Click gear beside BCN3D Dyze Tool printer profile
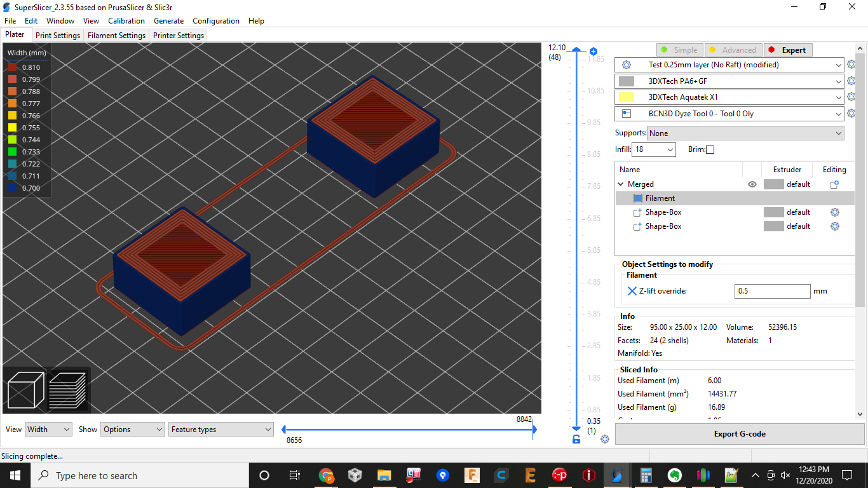 851,113
